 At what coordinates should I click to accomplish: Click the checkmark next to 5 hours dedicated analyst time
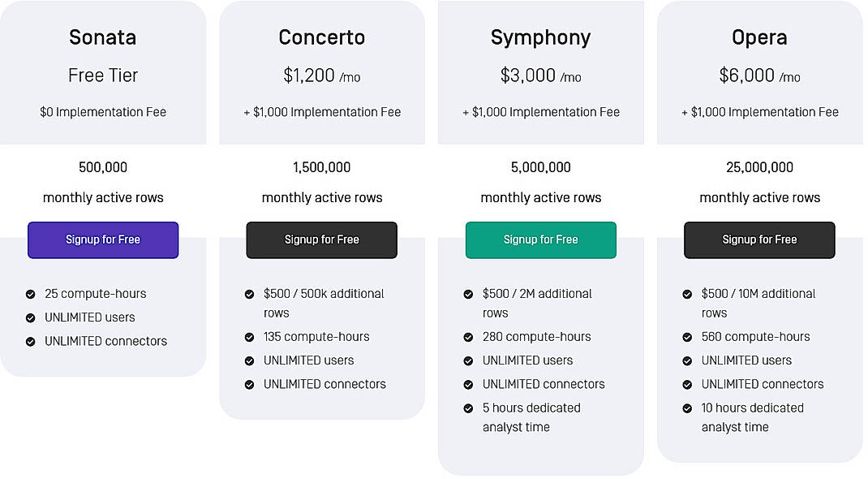pos(467,408)
